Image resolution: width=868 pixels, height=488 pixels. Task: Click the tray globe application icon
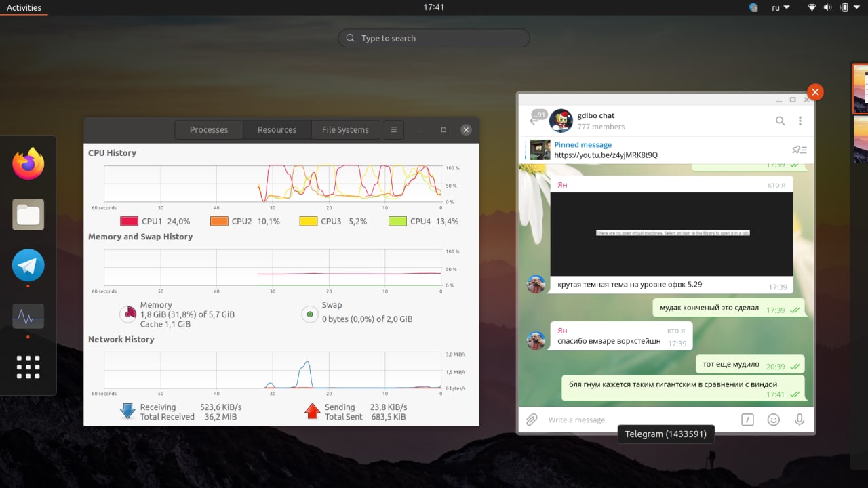pos(753,7)
